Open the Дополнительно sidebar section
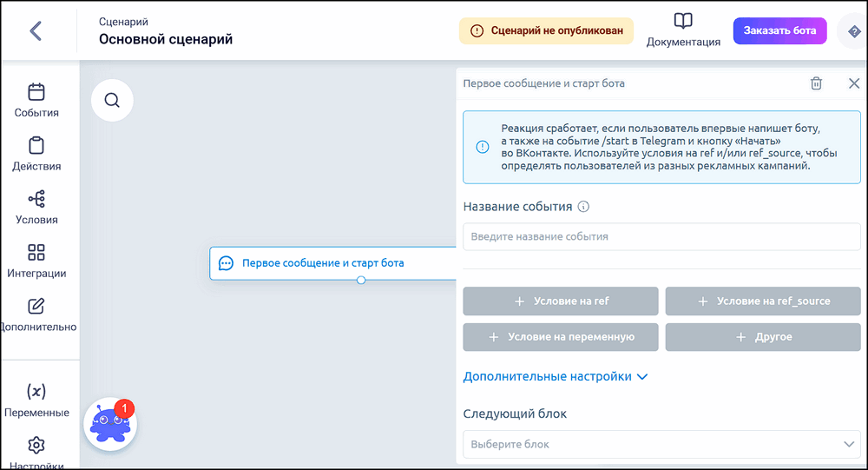This screenshot has width=868, height=470. click(36, 315)
